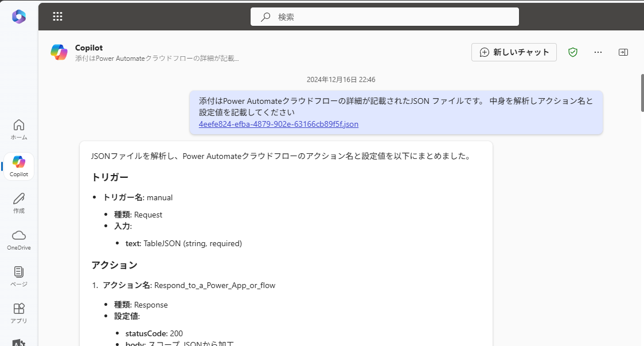Viewport: 644px width, 346px height.
Task: Open the app launcher grid
Action: coord(57,17)
